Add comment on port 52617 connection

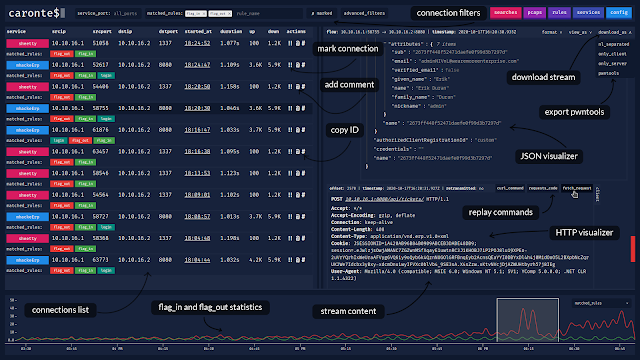[298, 65]
